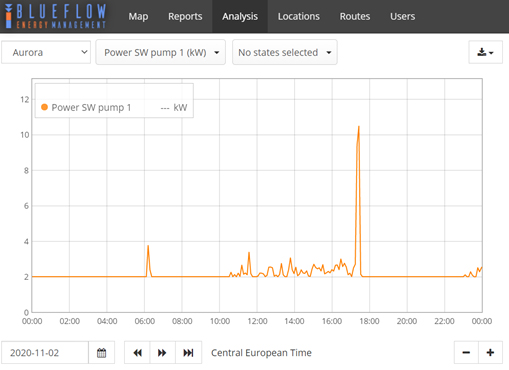Viewport: 509px width, 370px height.
Task: Open the No states selected dropdown
Action: tap(285, 52)
